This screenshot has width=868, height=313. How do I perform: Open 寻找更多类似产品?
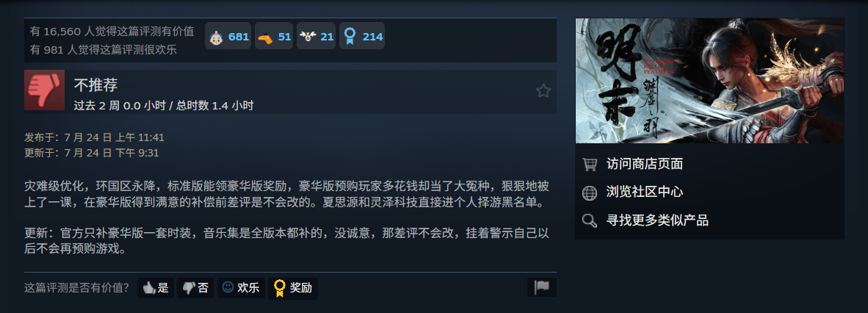pos(657,220)
